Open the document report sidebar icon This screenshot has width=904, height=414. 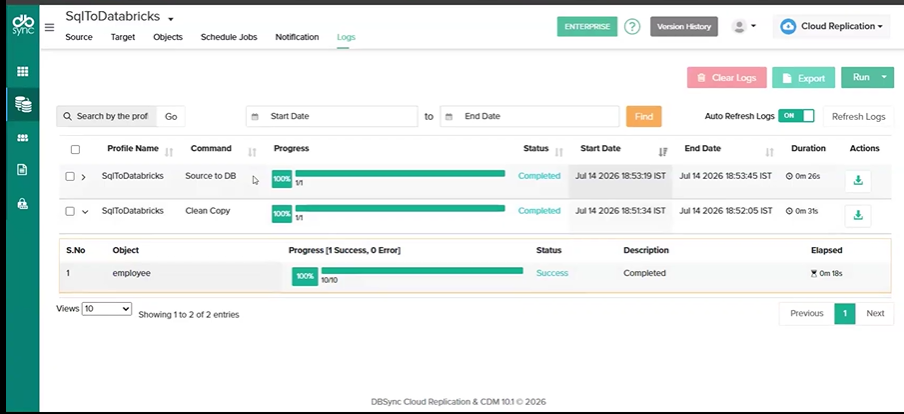click(22, 170)
